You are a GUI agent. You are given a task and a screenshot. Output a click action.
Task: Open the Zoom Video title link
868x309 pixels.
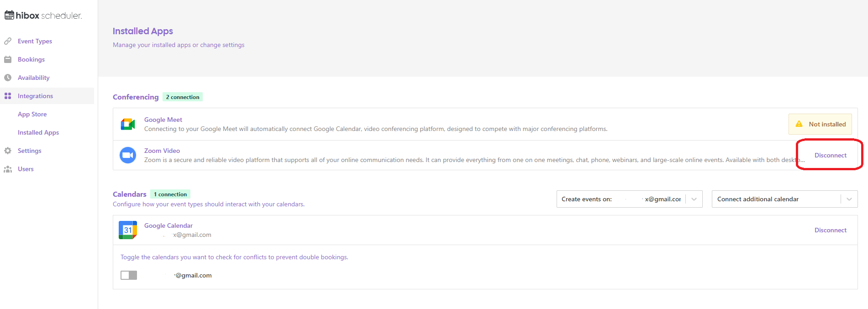coord(162,151)
